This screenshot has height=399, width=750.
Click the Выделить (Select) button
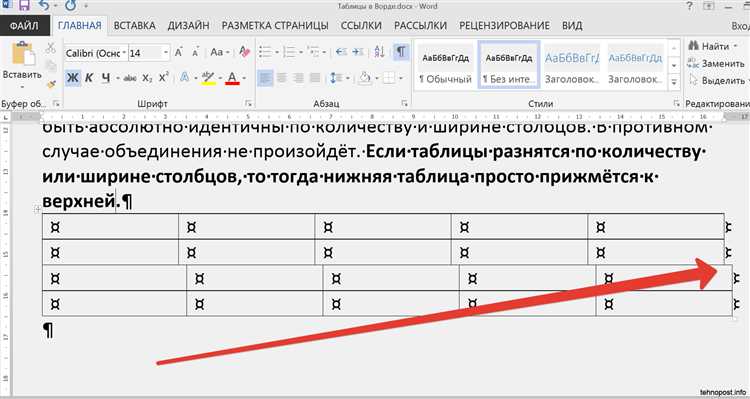(x=717, y=81)
